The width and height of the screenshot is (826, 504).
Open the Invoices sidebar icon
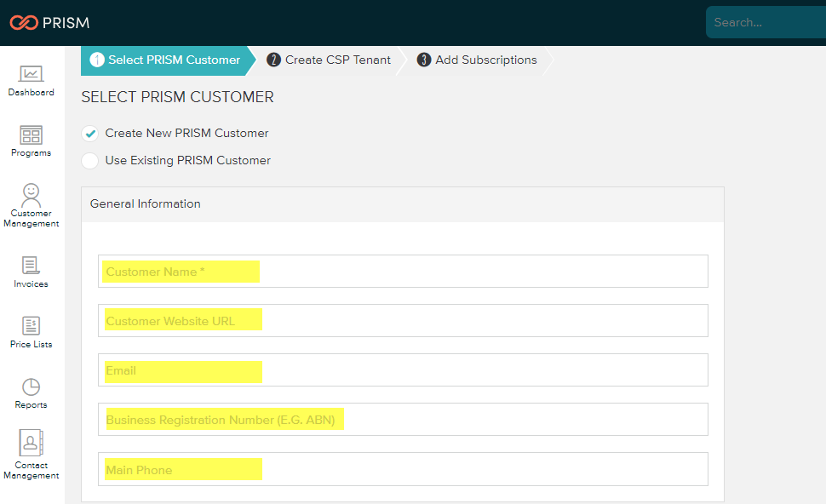pos(32,266)
